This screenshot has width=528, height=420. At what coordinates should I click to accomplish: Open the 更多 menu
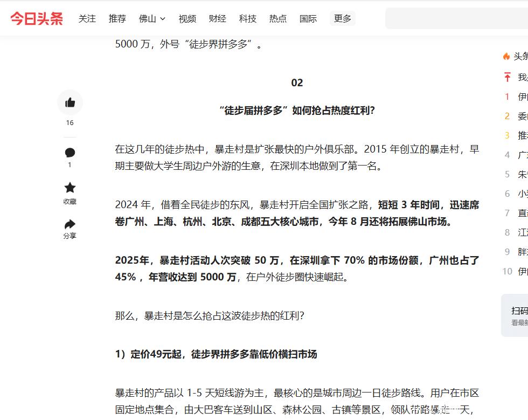343,18
